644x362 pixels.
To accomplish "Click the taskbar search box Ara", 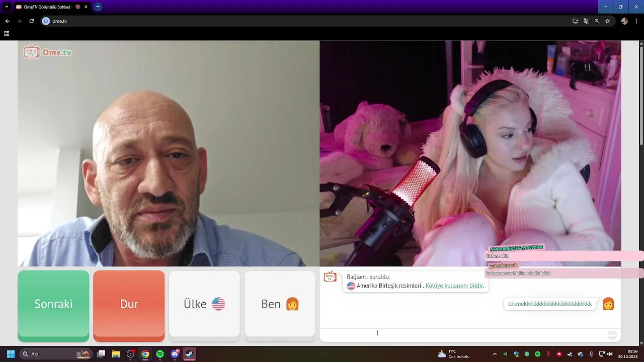I will click(56, 354).
